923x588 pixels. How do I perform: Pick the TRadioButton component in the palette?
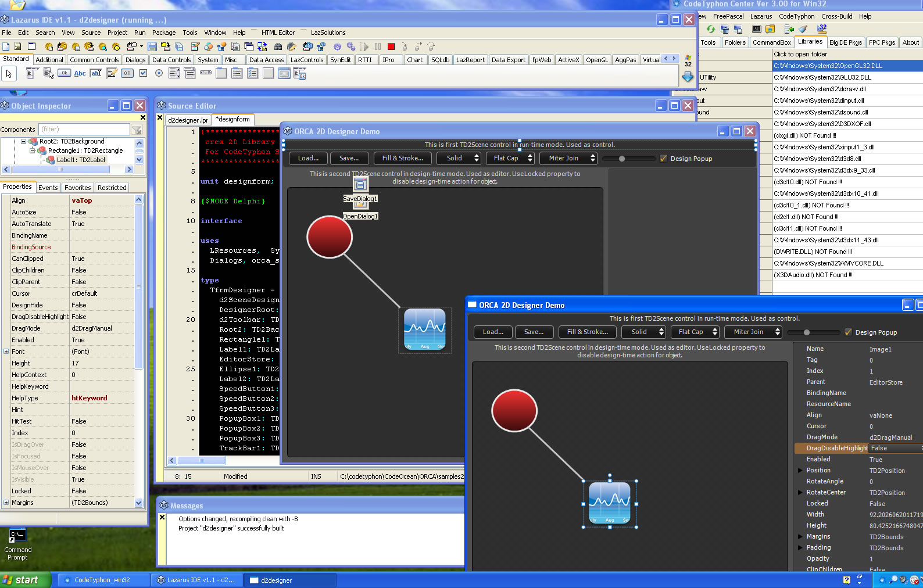click(x=159, y=73)
